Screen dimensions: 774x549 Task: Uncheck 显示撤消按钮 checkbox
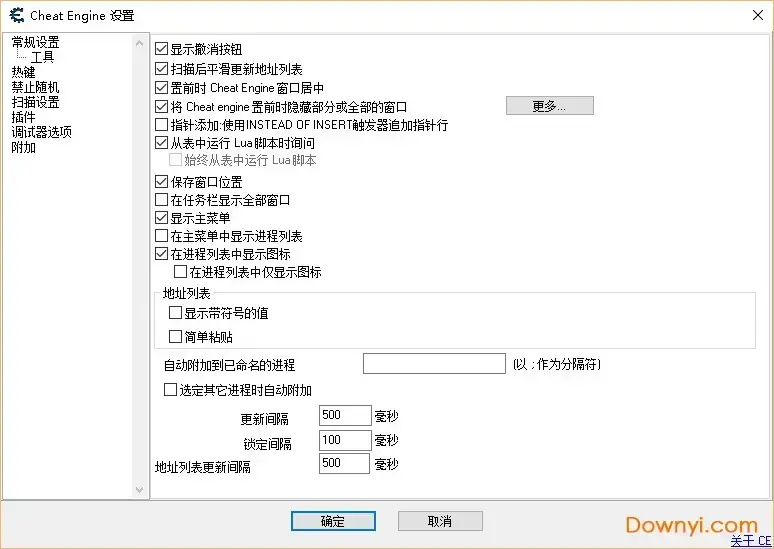click(161, 49)
